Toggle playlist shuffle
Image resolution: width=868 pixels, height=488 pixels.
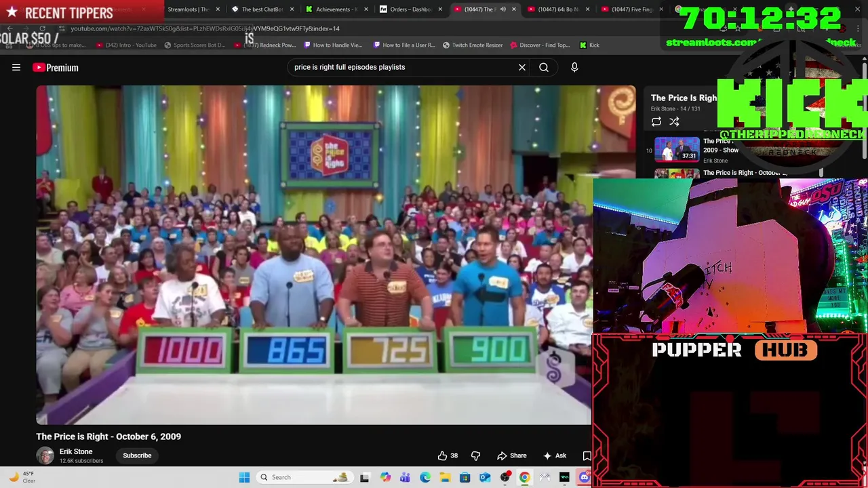(x=674, y=122)
